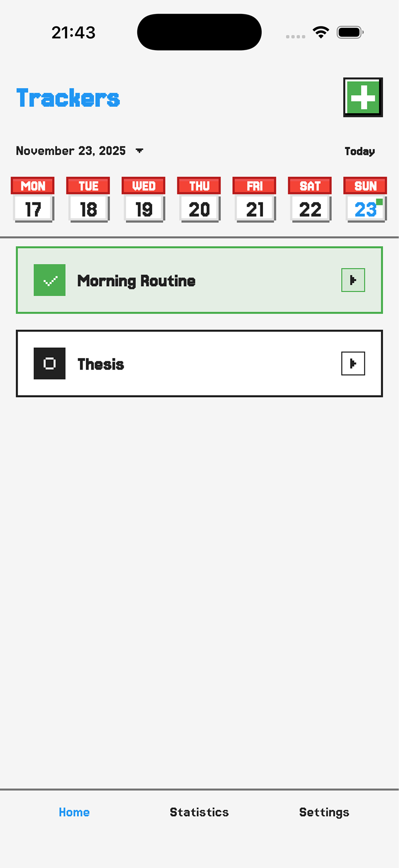Go to the Home tab
Viewport: 399px width, 868px height.
74,812
